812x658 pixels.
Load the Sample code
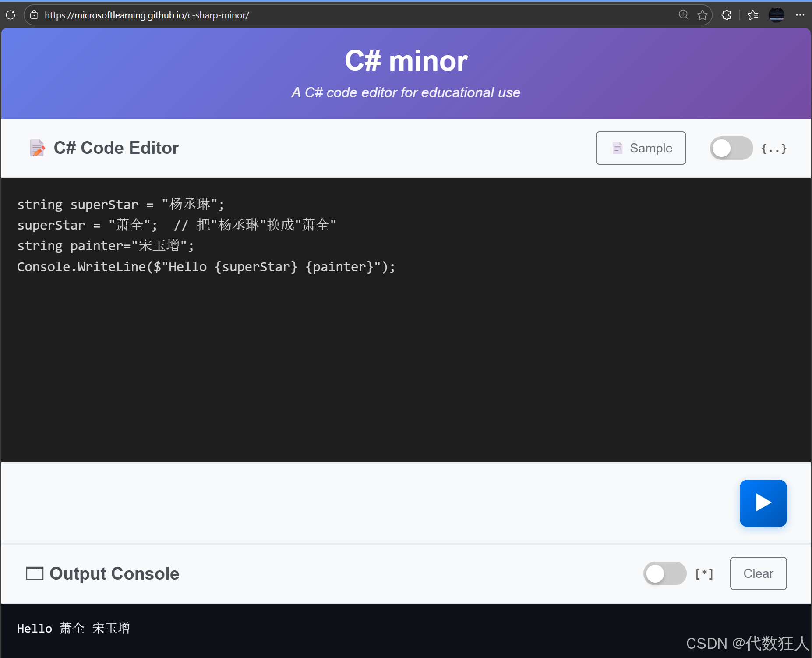pyautogui.click(x=641, y=148)
